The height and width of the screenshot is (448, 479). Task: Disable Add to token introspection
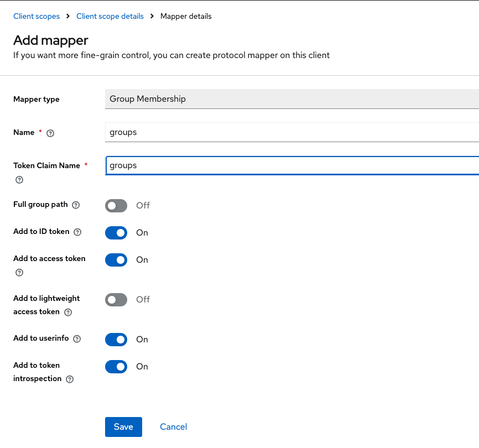[x=116, y=367]
